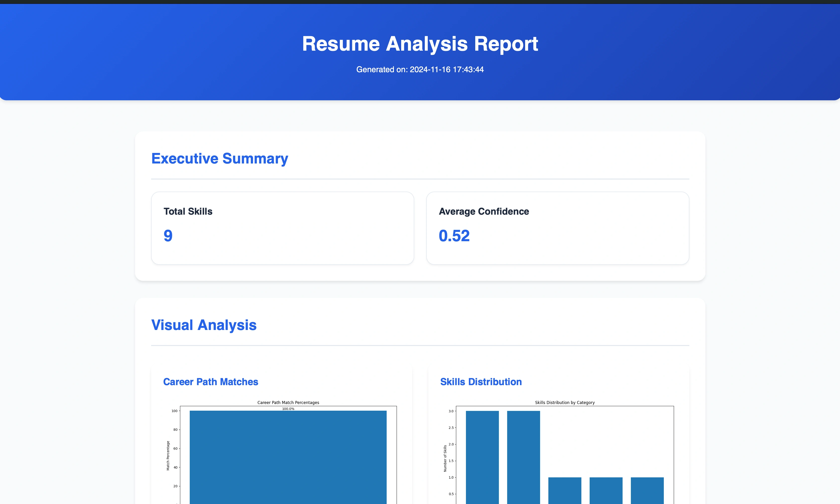Viewport: 840px width, 504px height.
Task: Click the Average Confidence card label
Action: click(484, 211)
